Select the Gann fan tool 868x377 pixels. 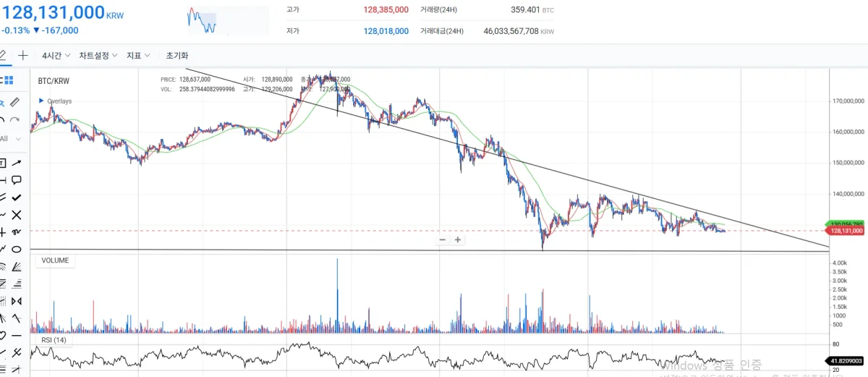pyautogui.click(x=16, y=266)
